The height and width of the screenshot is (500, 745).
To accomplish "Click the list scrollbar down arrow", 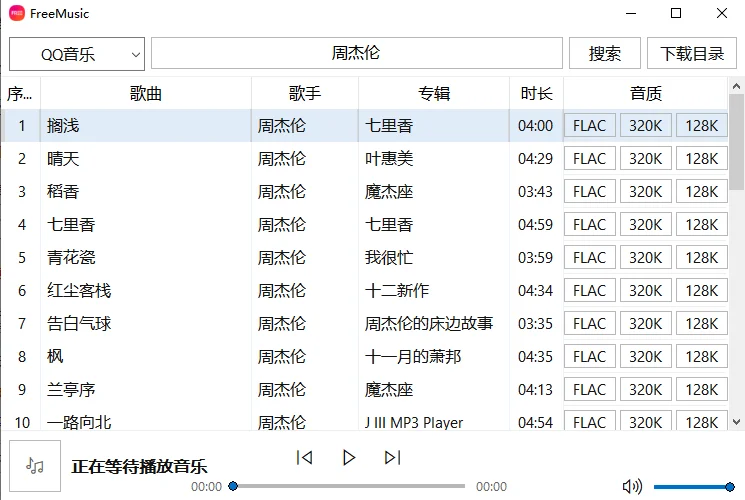I will [736, 422].
